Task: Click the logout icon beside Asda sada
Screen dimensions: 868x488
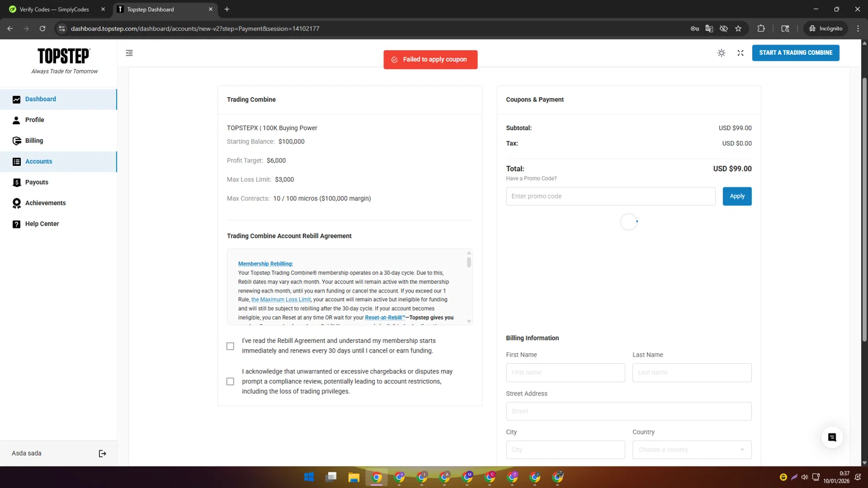Action: 102,453
